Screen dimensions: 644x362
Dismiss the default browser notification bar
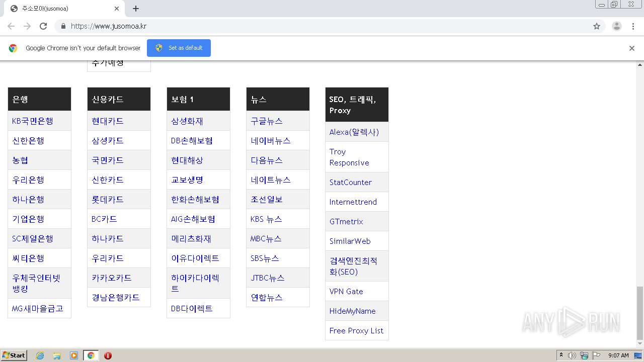click(x=632, y=48)
